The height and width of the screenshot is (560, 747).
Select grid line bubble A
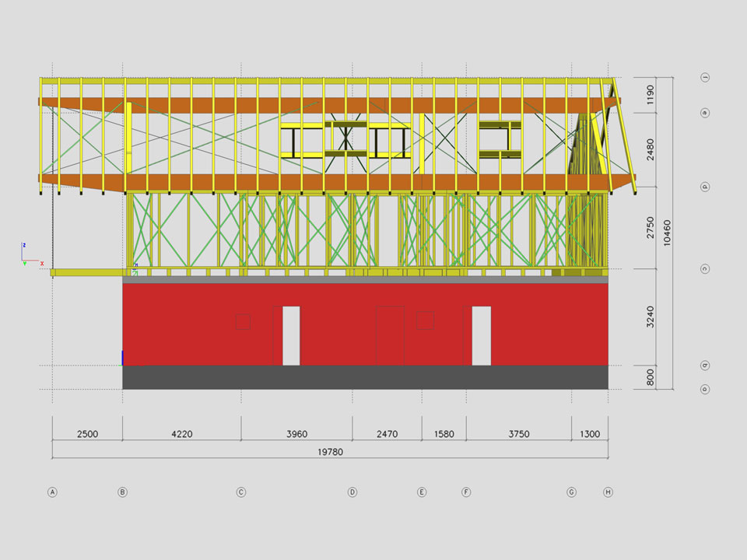point(52,492)
